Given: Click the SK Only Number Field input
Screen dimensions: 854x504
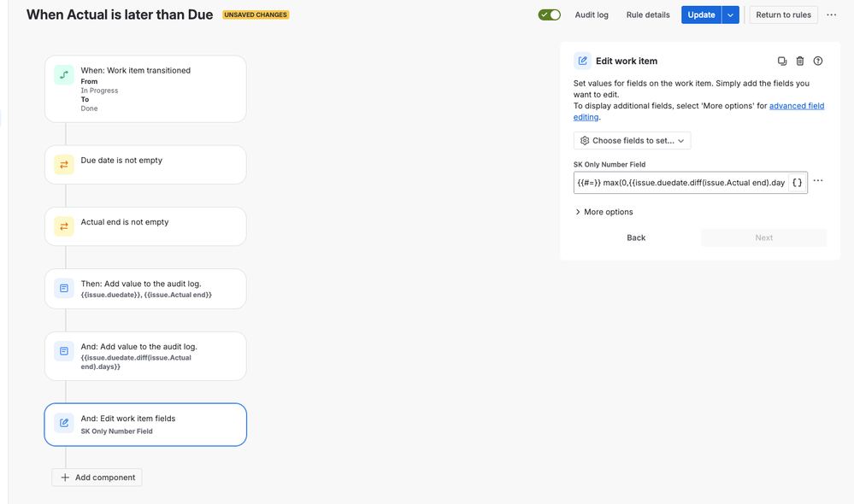Looking at the screenshot, I should point(680,183).
